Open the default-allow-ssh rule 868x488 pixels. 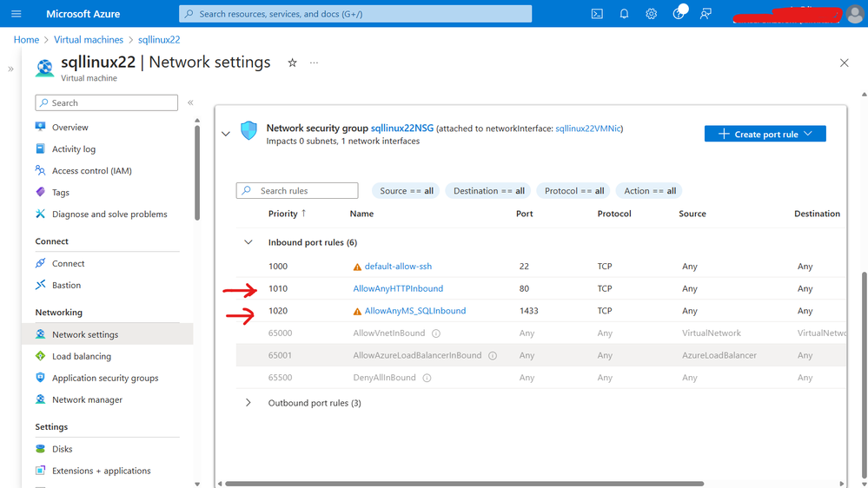398,266
